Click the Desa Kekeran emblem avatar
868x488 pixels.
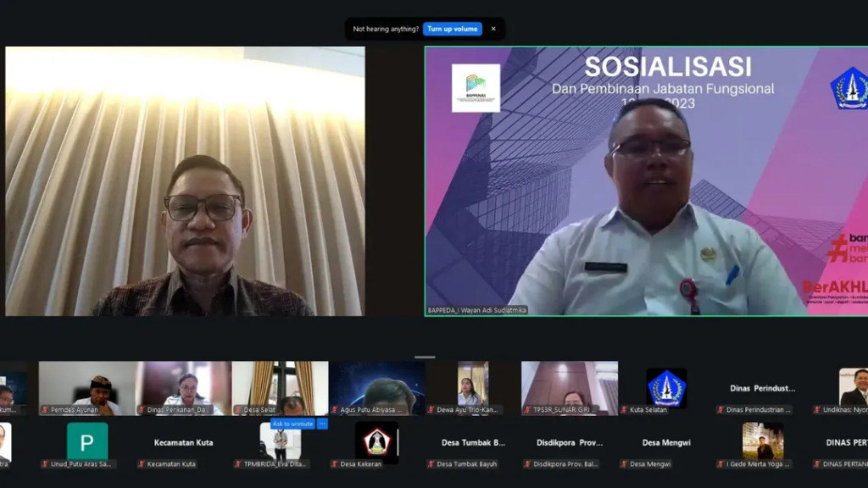376,441
